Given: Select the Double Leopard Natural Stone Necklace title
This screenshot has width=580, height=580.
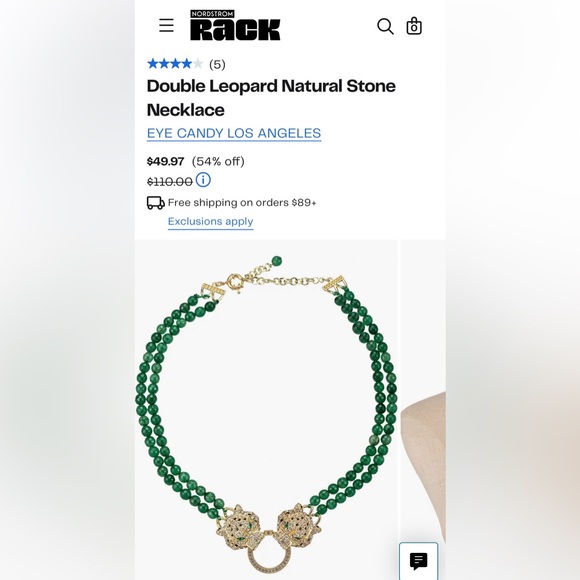Looking at the screenshot, I should tap(271, 98).
